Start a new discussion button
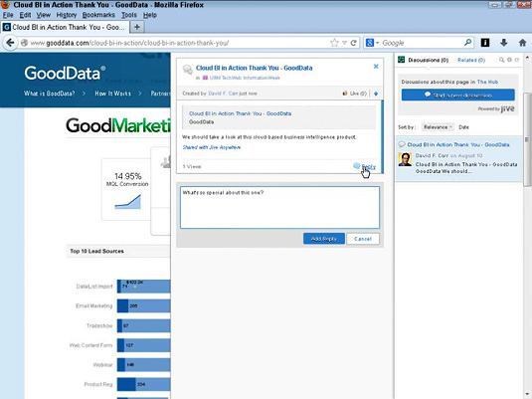 [x=457, y=95]
